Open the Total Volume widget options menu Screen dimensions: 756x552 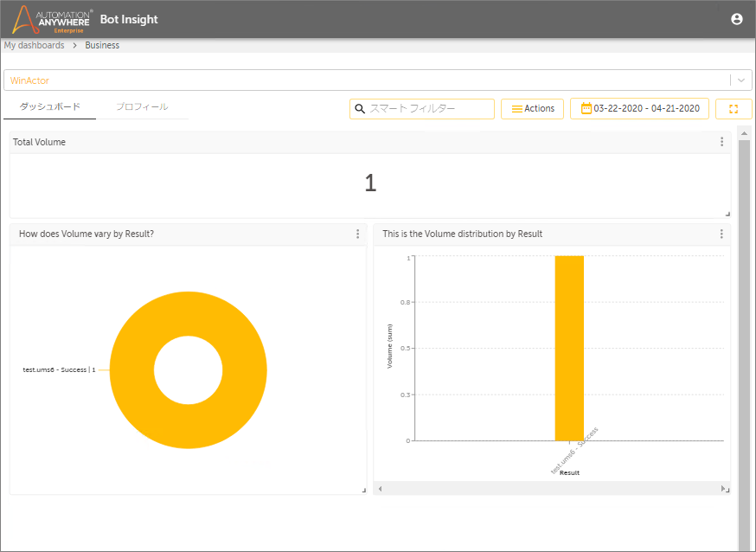[721, 141]
